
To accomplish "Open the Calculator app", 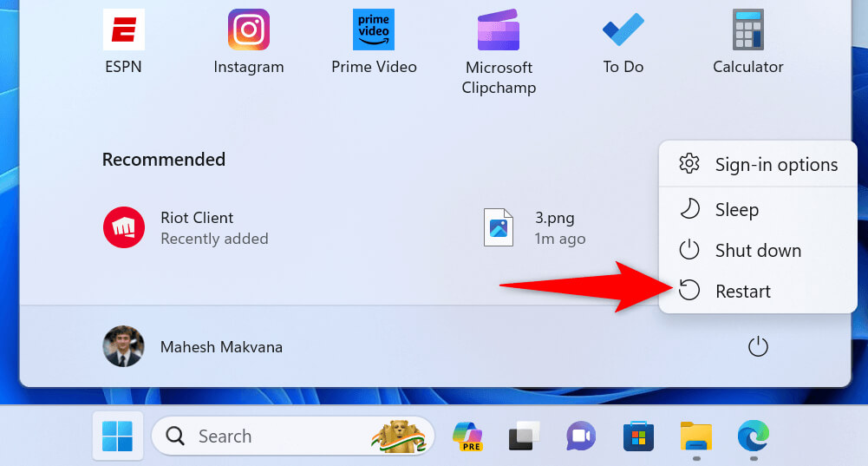I will point(747,41).
